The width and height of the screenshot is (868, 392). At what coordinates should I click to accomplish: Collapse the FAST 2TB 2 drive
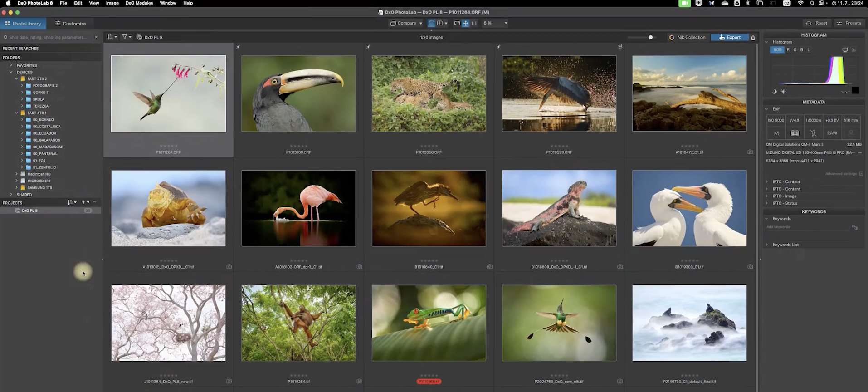click(17, 79)
